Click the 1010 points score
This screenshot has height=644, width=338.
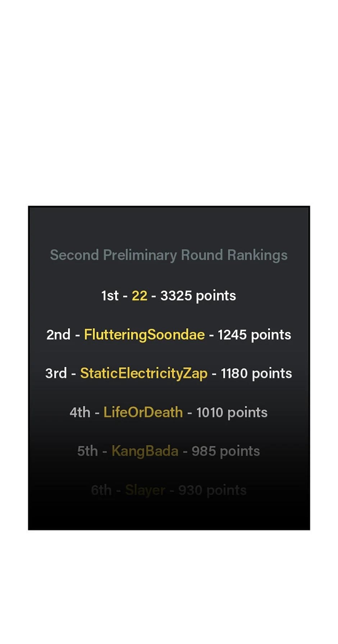pyautogui.click(x=232, y=412)
